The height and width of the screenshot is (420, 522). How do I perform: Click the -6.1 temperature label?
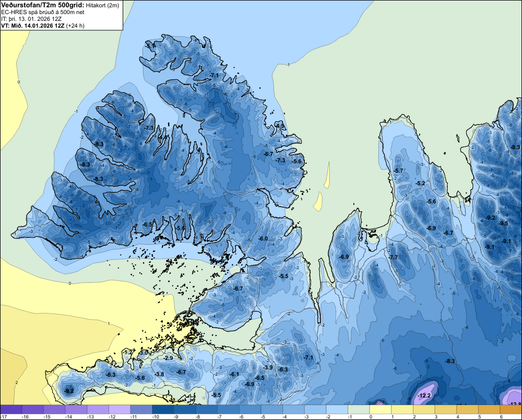coord(234,374)
